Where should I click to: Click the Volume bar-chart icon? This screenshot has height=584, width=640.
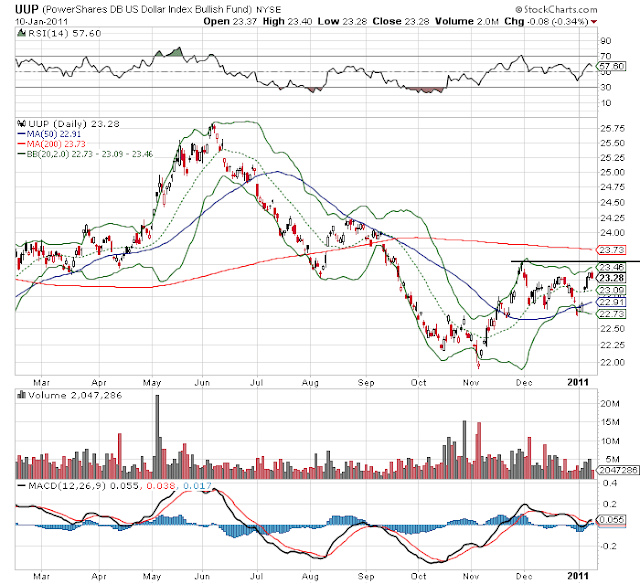[x=22, y=395]
